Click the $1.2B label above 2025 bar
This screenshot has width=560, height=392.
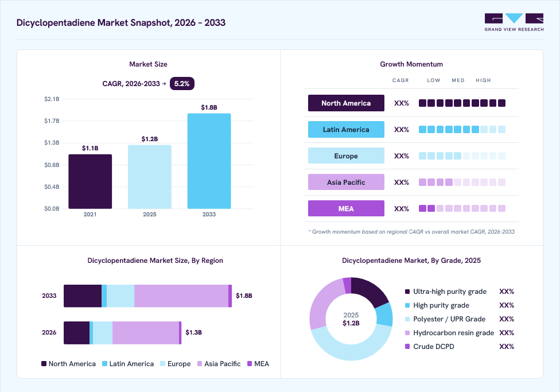[x=150, y=139]
